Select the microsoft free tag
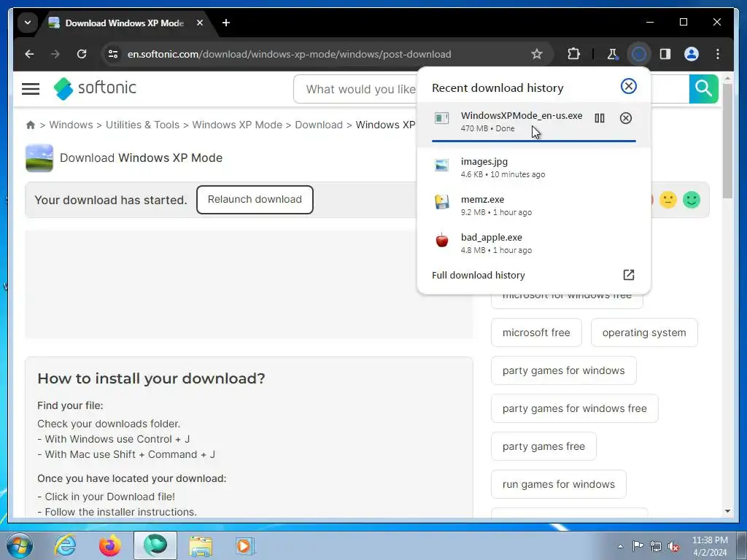 tap(536, 332)
